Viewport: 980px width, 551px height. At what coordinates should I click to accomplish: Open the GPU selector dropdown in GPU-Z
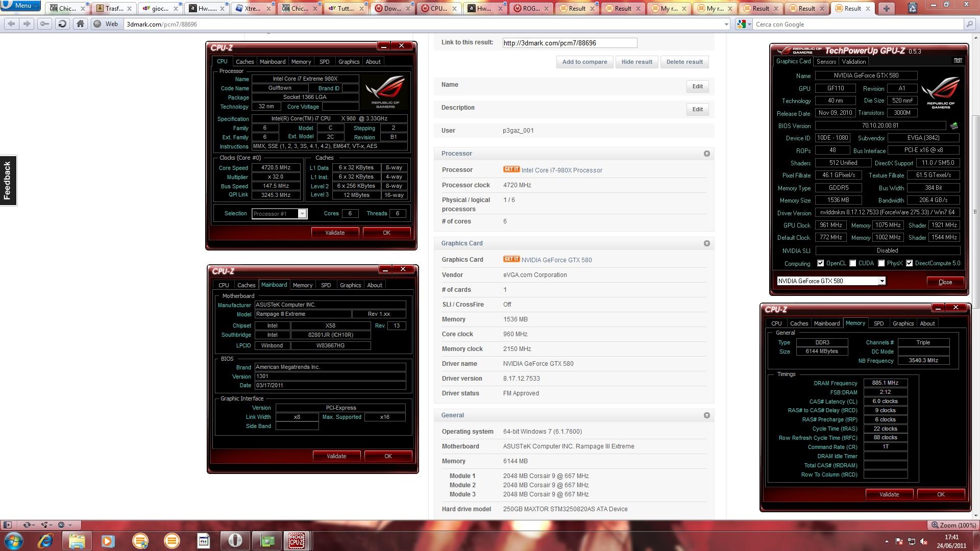(x=881, y=281)
